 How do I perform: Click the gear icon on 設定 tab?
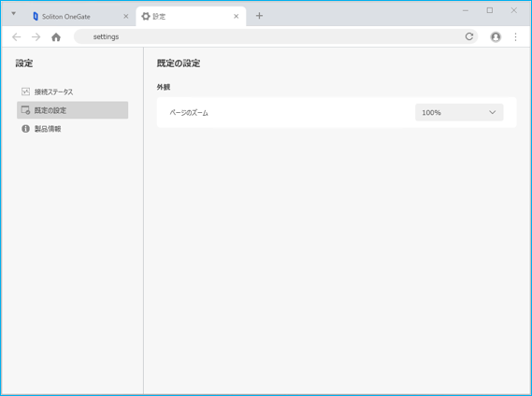[x=146, y=16]
